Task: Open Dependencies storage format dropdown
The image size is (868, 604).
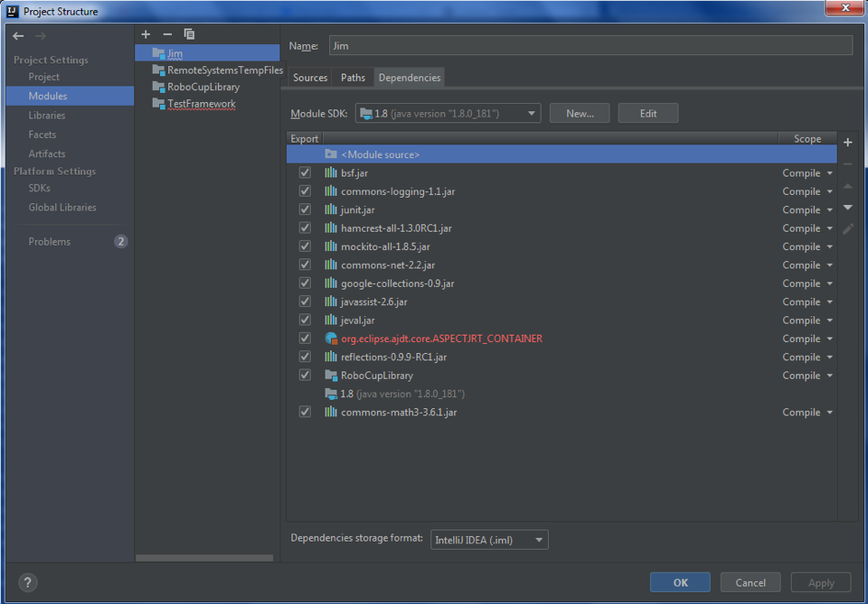Action: click(489, 540)
